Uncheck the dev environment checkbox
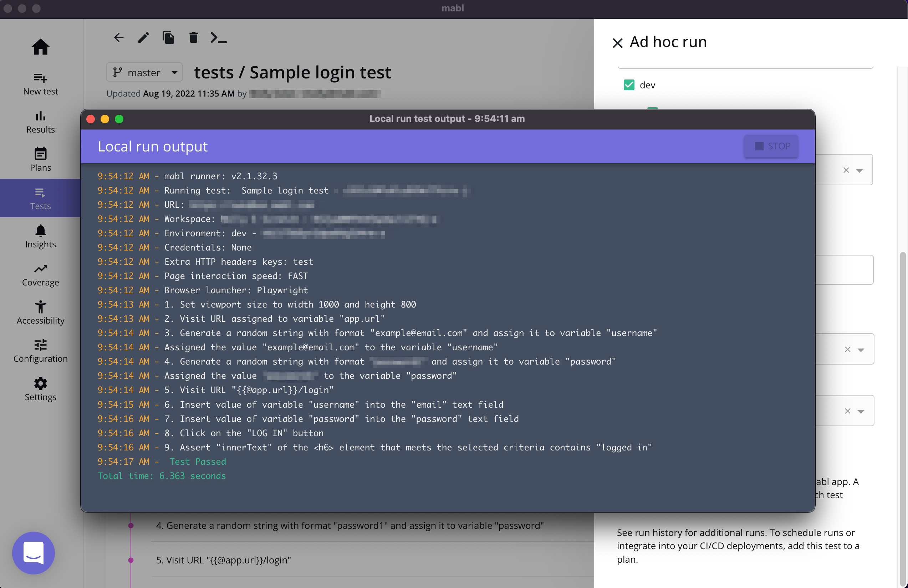908x588 pixels. tap(629, 85)
